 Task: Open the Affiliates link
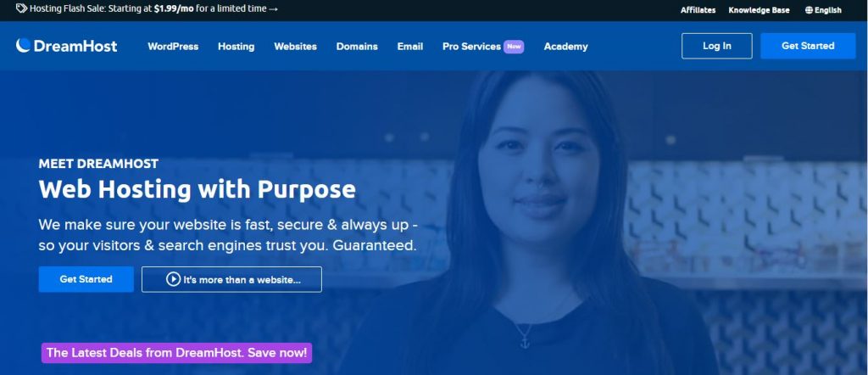698,10
